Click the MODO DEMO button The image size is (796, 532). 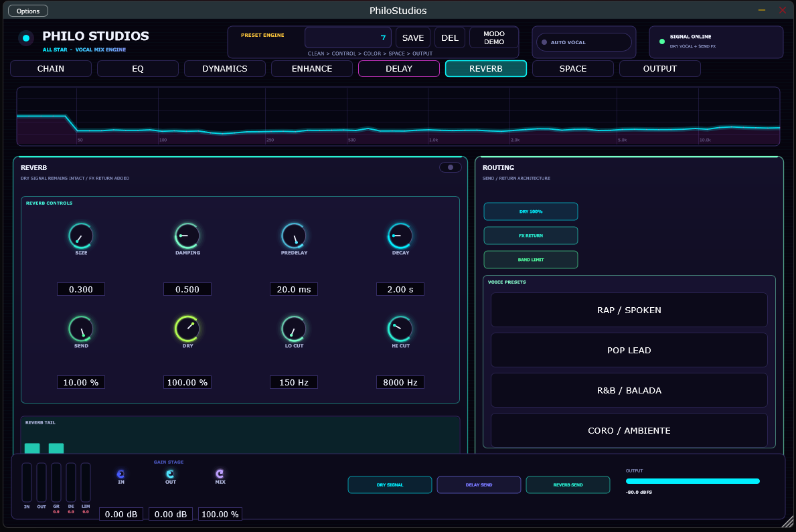pos(494,37)
